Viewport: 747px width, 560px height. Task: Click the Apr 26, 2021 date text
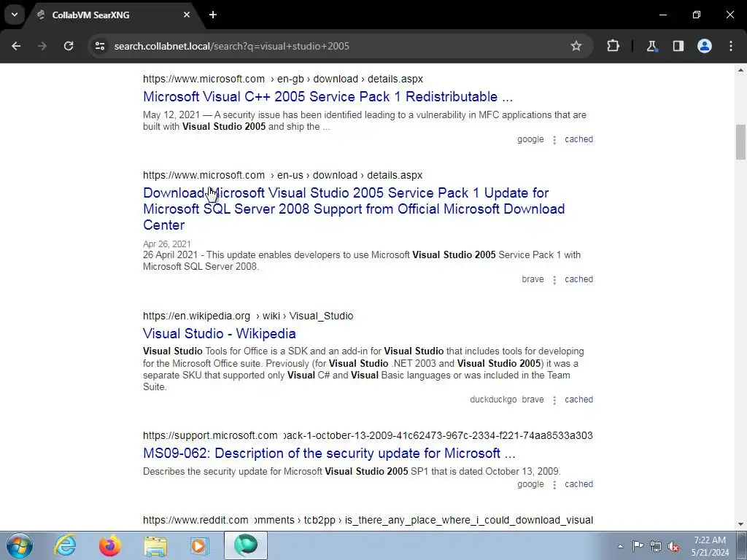tap(167, 244)
